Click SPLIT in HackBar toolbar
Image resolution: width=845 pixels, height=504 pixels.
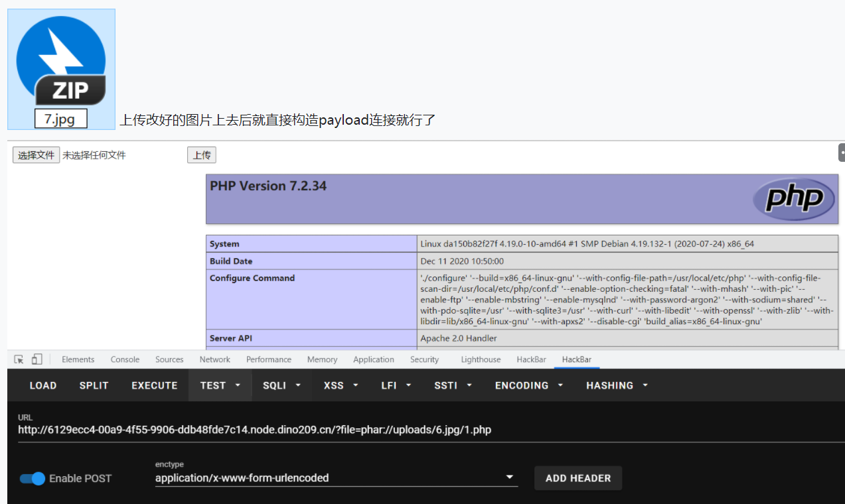(x=94, y=385)
